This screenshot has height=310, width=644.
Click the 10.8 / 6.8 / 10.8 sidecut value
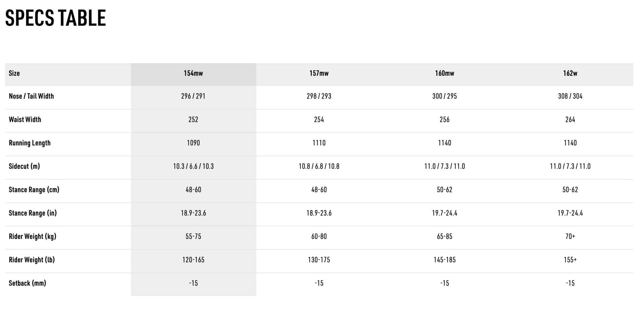(x=319, y=166)
